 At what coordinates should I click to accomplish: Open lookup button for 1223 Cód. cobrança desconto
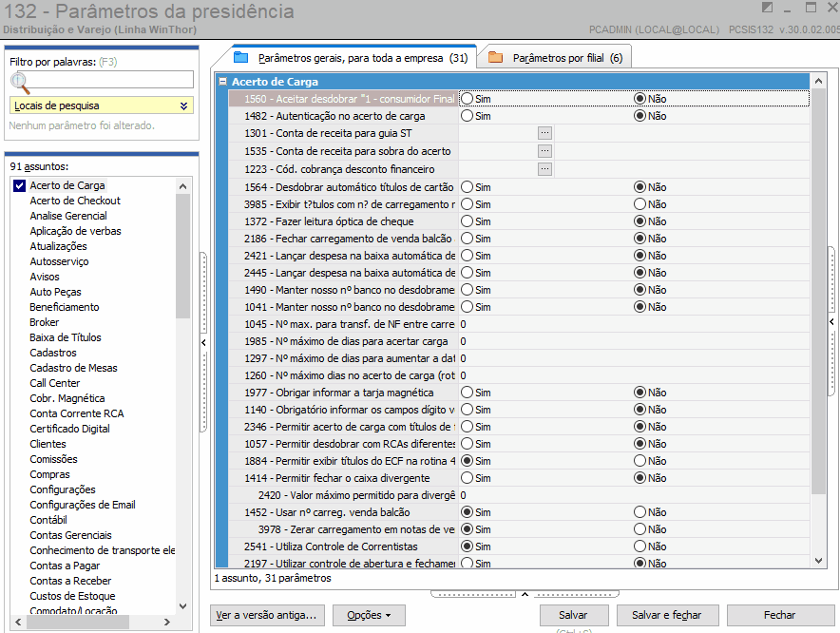544,169
